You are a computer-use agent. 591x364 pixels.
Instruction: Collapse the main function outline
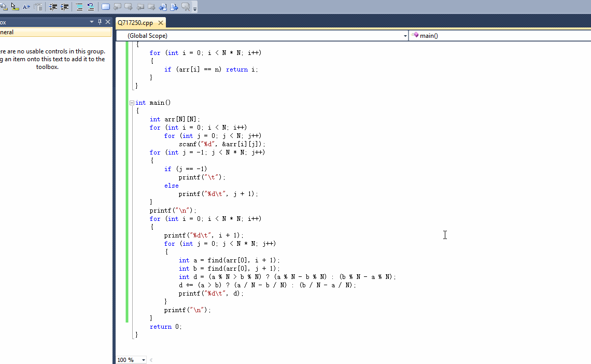click(x=132, y=103)
